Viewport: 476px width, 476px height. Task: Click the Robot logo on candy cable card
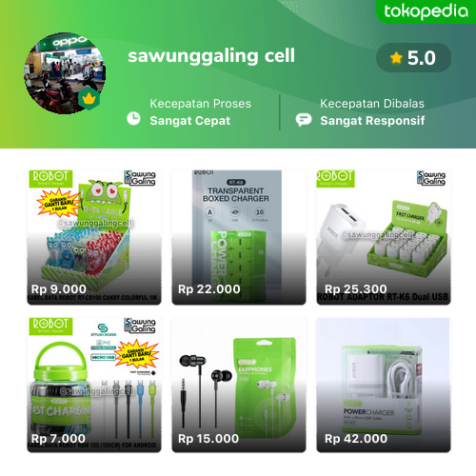50,179
